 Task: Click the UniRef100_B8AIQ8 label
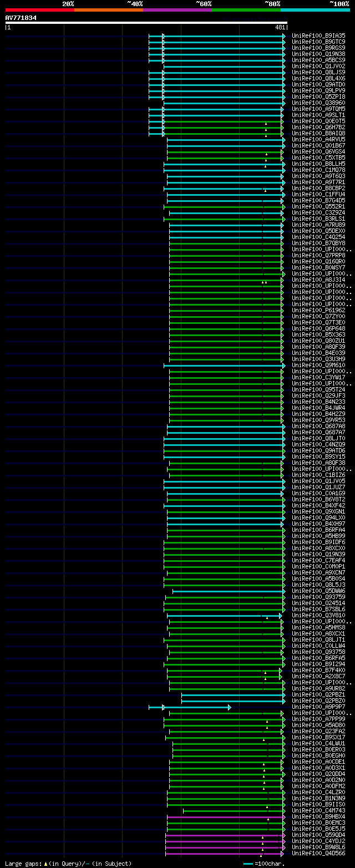pos(318,133)
